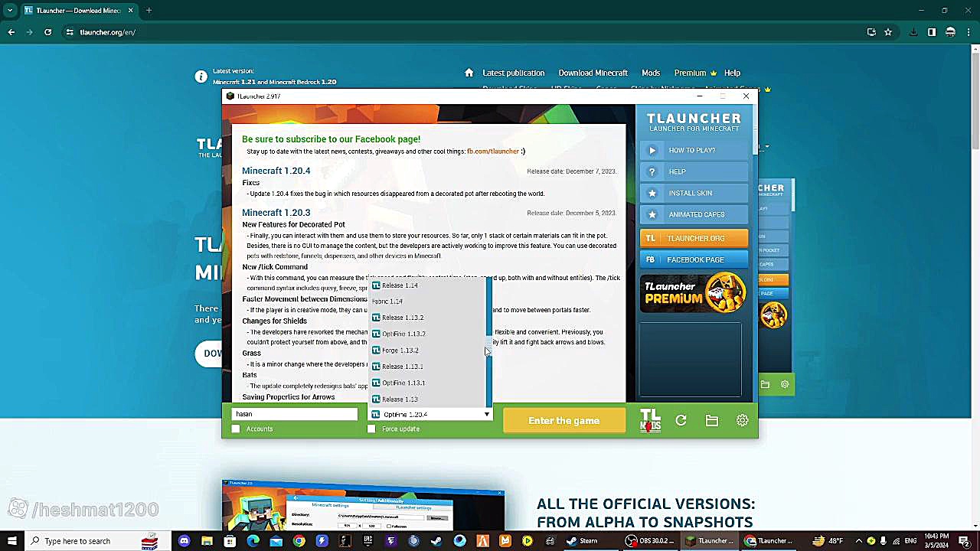The height and width of the screenshot is (551, 980).
Task: Select OptiFine 1.13.2 from the version list
Action: [x=427, y=334]
